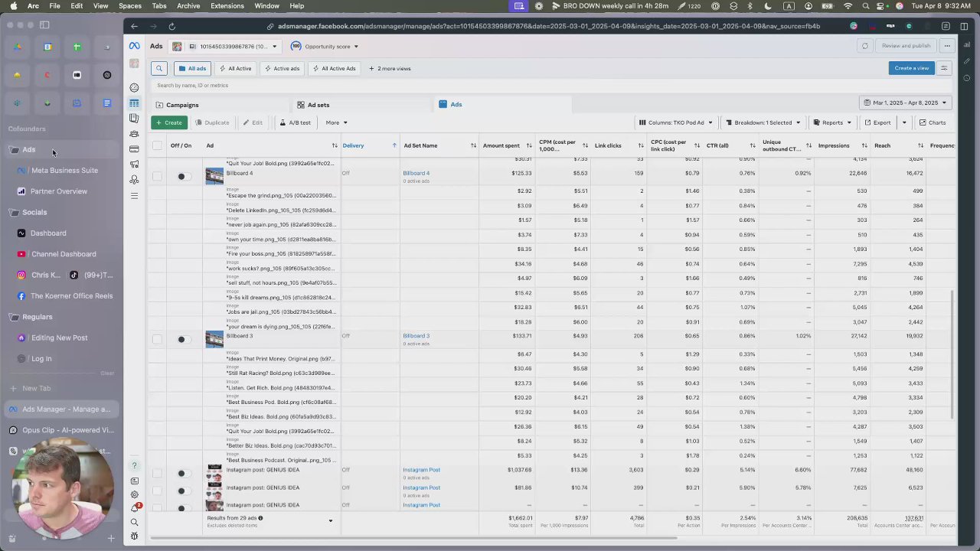Click browser back arrow
980x551 pixels.
(134, 26)
